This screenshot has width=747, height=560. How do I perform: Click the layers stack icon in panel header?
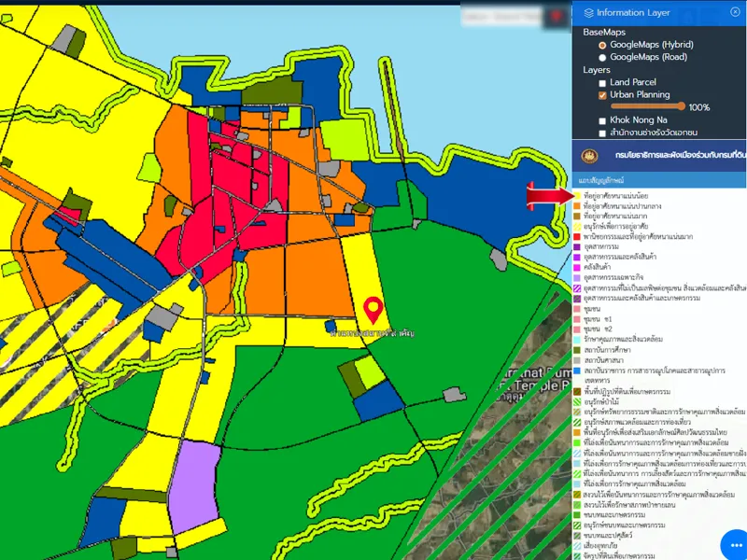587,12
